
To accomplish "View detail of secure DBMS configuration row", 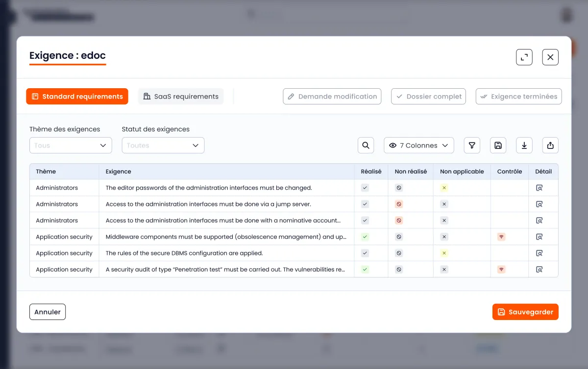I will click(x=539, y=253).
